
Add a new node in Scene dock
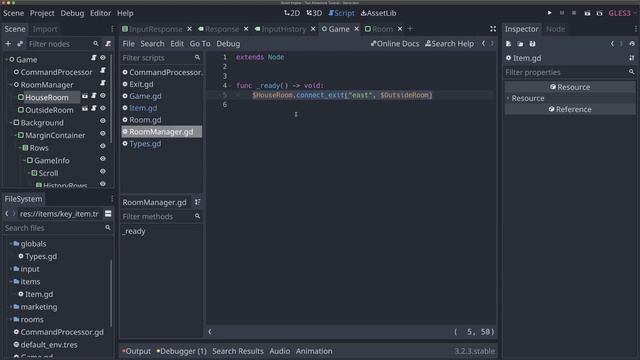tap(8, 44)
